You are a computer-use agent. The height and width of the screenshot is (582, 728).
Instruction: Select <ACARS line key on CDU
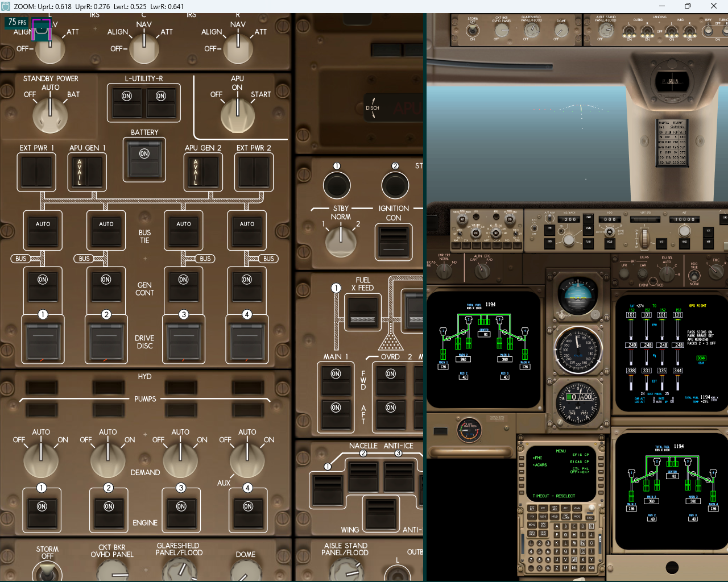tap(521, 465)
